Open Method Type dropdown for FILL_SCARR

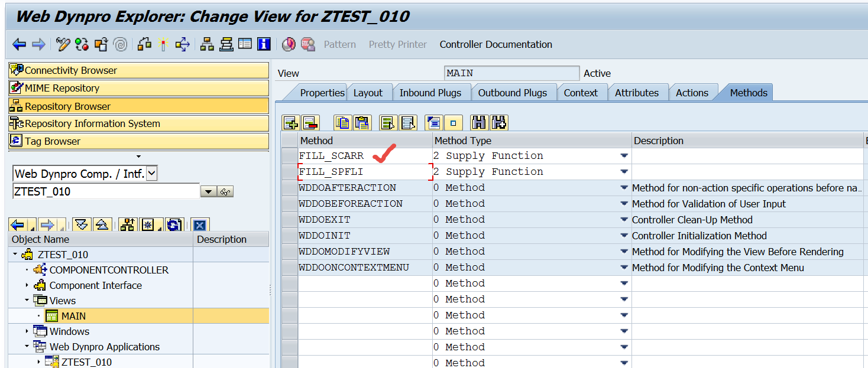(624, 156)
